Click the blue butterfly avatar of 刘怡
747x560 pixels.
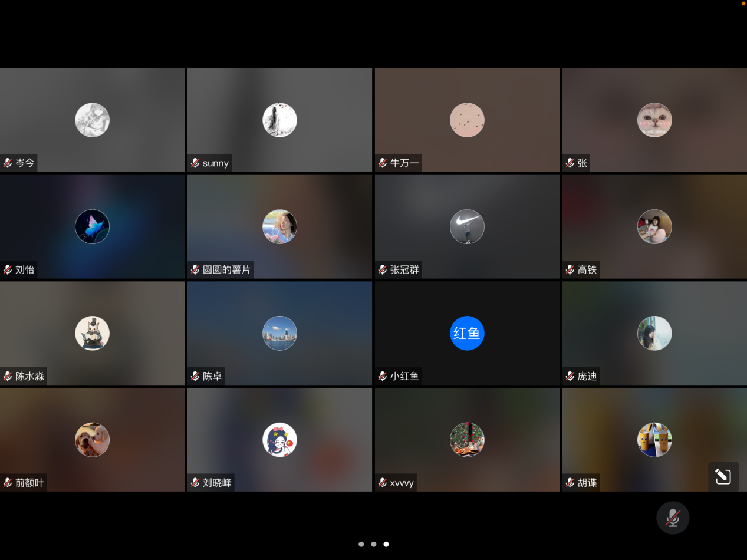tap(92, 227)
